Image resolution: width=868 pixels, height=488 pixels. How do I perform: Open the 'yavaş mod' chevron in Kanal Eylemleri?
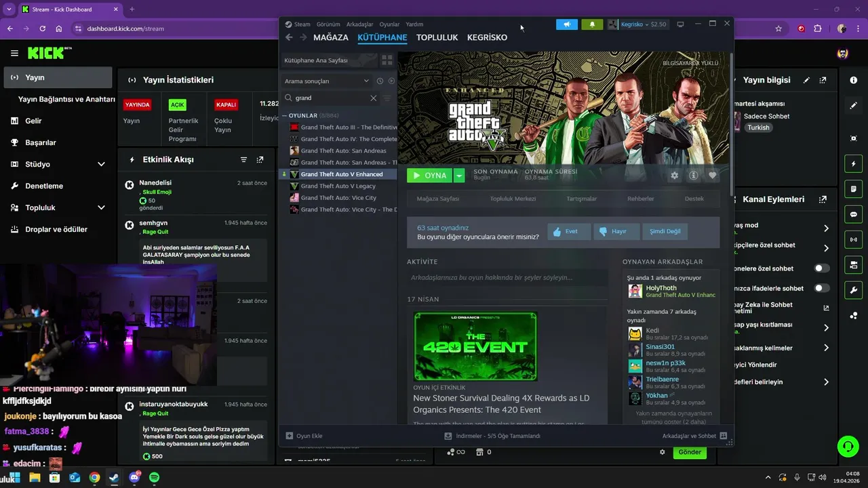click(826, 228)
